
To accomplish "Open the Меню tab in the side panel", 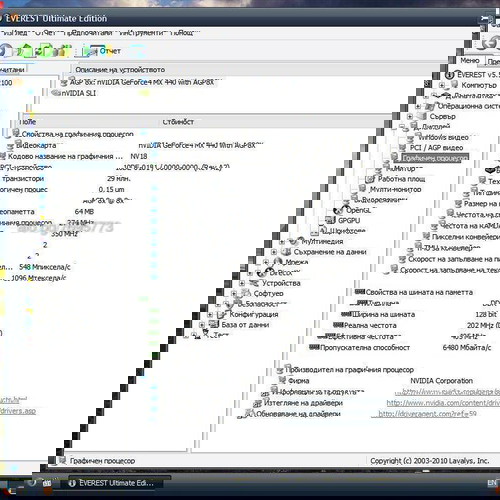I will (470, 61).
